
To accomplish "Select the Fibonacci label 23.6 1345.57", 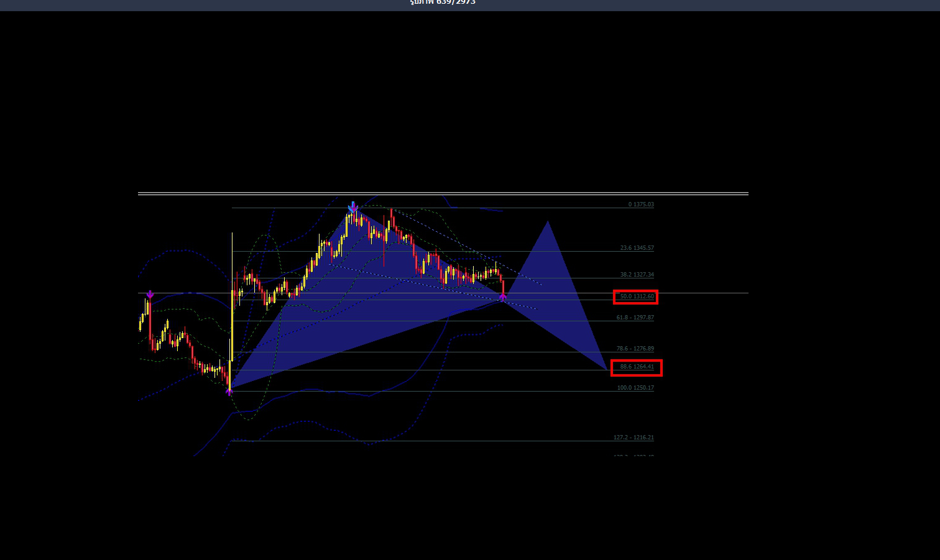I will (637, 248).
